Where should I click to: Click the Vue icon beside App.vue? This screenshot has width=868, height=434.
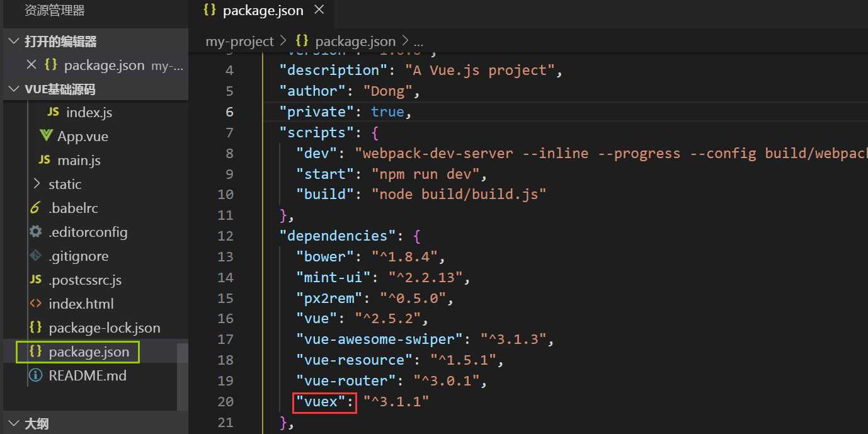pyautogui.click(x=46, y=136)
